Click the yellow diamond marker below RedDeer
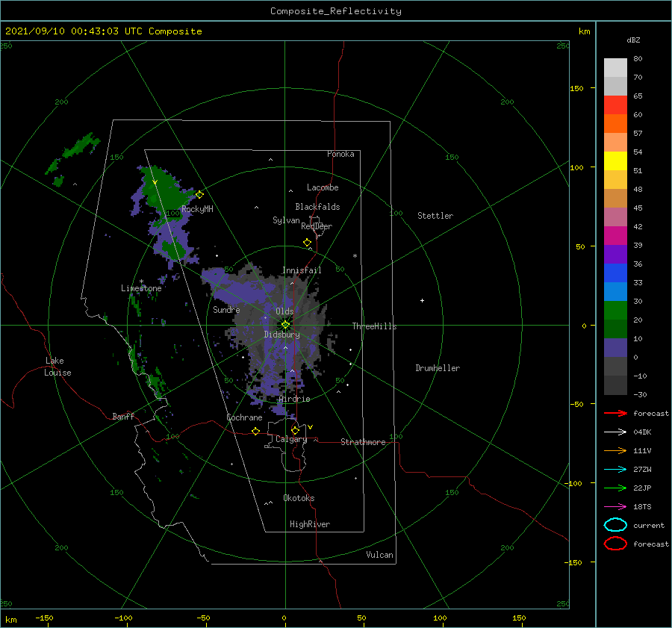The width and height of the screenshot is (672, 628). pos(307,243)
